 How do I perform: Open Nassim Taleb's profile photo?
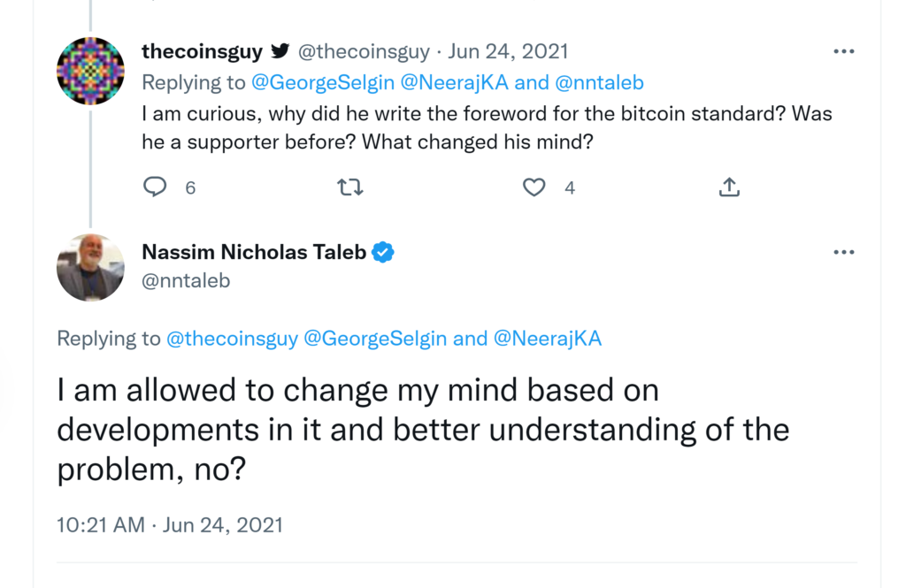click(90, 268)
